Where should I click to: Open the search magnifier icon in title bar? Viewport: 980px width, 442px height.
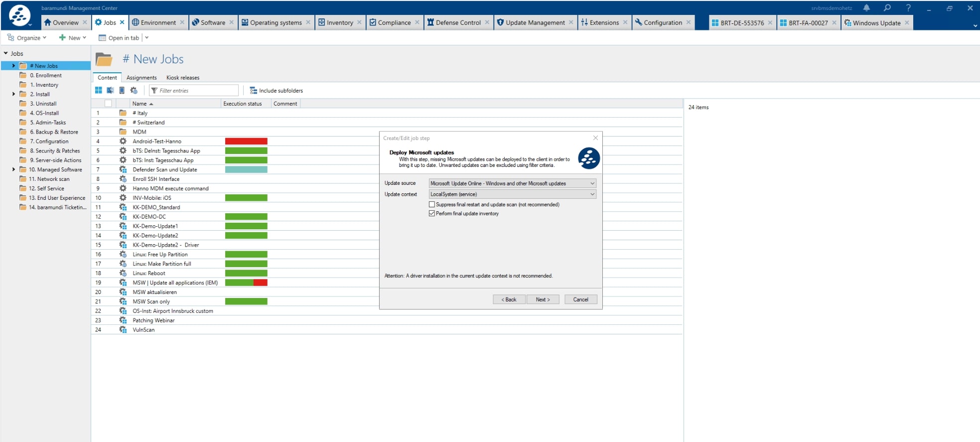pos(887,8)
